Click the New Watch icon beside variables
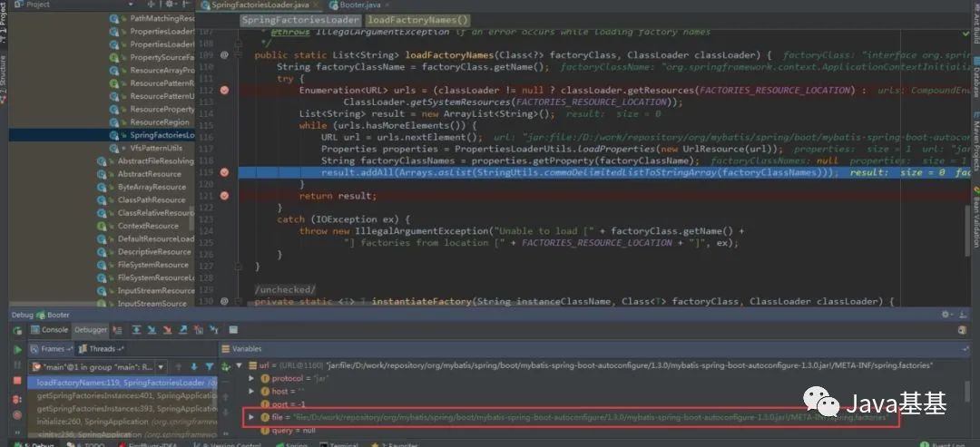Screen dimensions: 980x447 pos(226,366)
